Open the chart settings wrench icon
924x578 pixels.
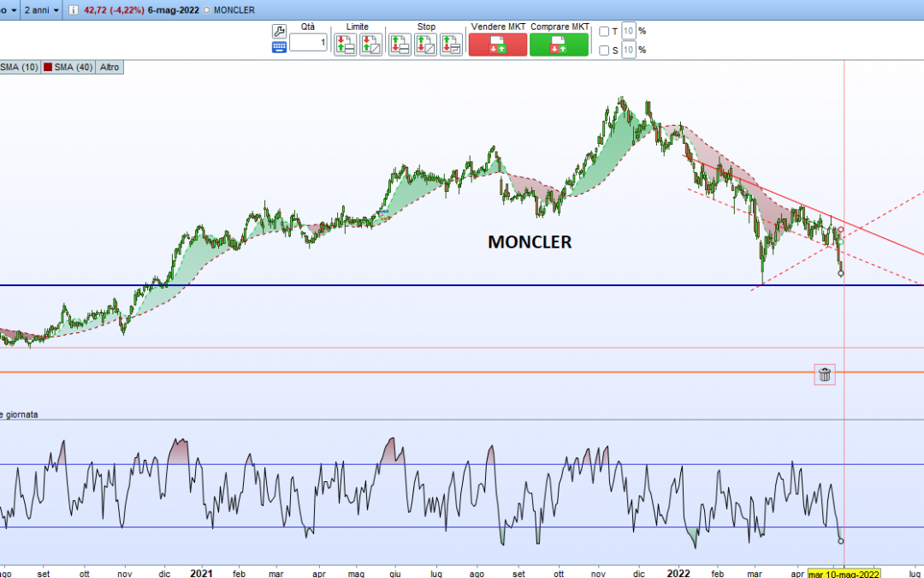pos(279,32)
